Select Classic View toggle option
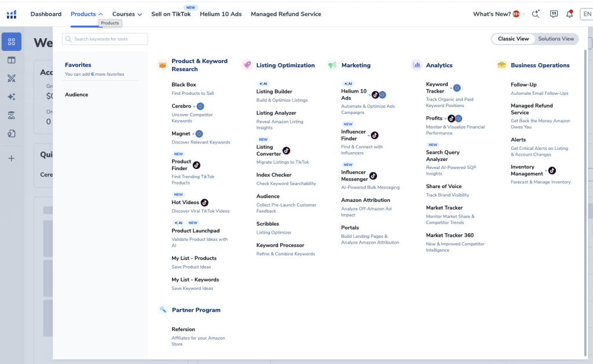 tap(513, 39)
